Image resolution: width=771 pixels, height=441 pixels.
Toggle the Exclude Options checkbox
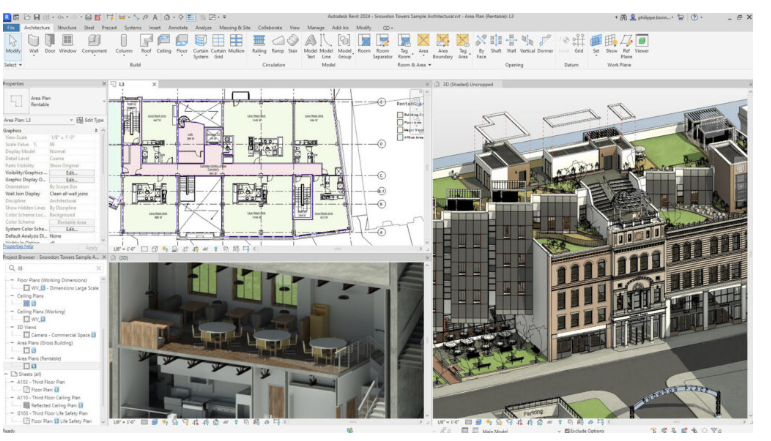coord(567,430)
